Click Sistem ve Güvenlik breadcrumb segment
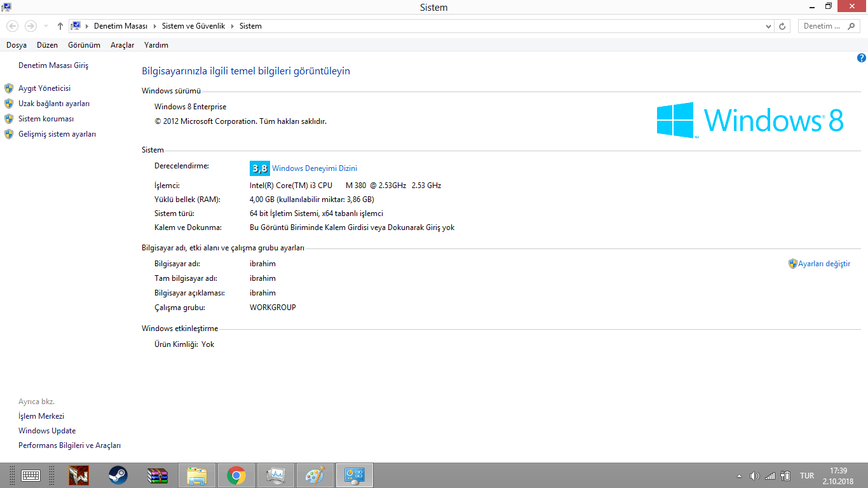Image resolution: width=868 pixels, height=488 pixels. coord(193,26)
